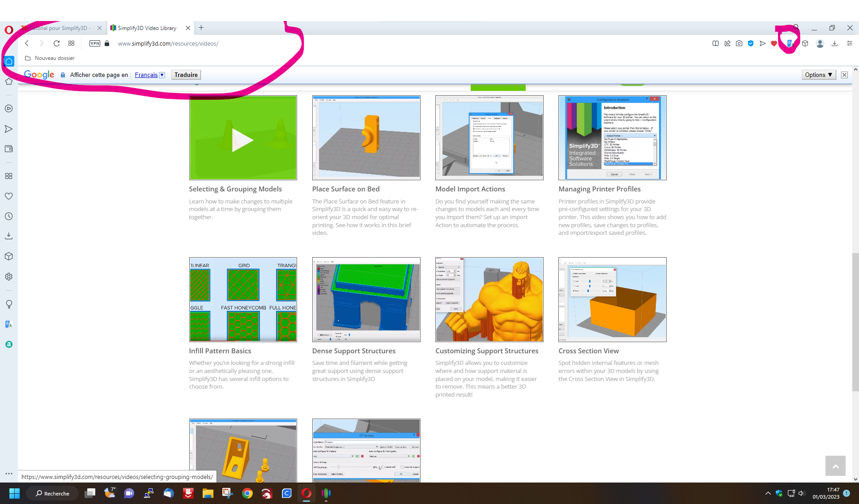The height and width of the screenshot is (504, 859).
Task: Open Easy Setup sliders icon
Action: [849, 43]
